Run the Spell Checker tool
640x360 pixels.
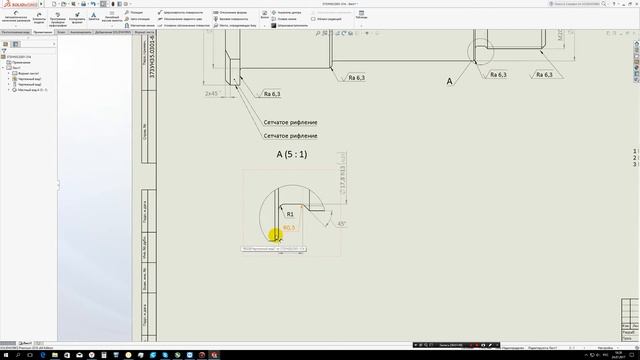tap(58, 19)
